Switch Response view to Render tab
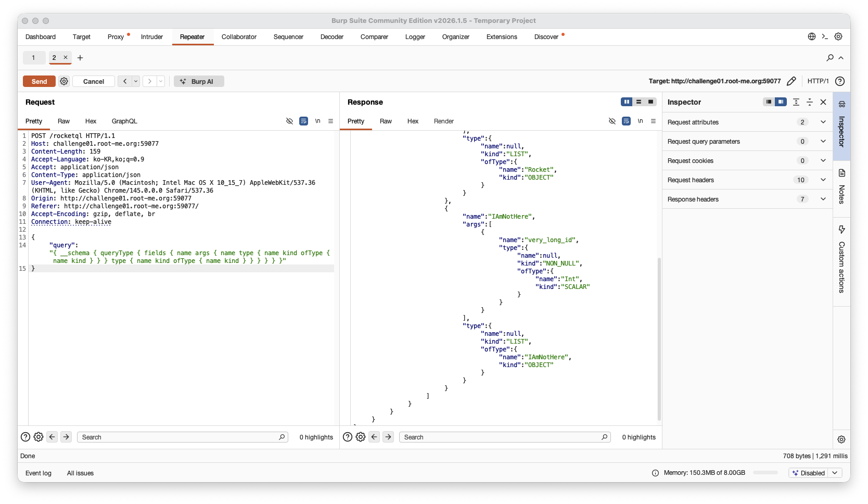This screenshot has width=868, height=504. [444, 121]
